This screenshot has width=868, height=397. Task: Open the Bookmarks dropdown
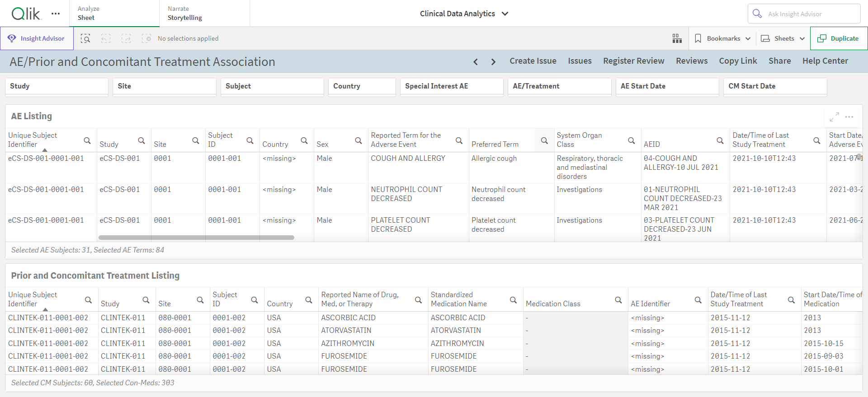tap(722, 38)
